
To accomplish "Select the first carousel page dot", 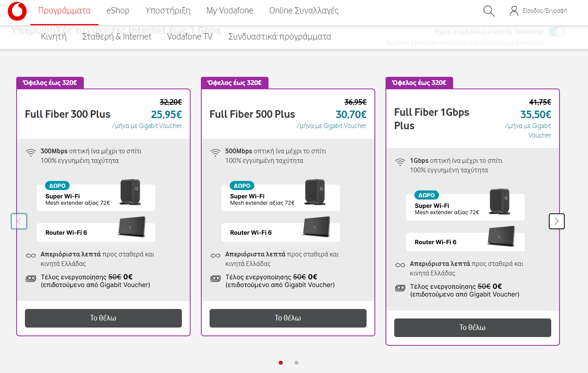I will click(281, 363).
